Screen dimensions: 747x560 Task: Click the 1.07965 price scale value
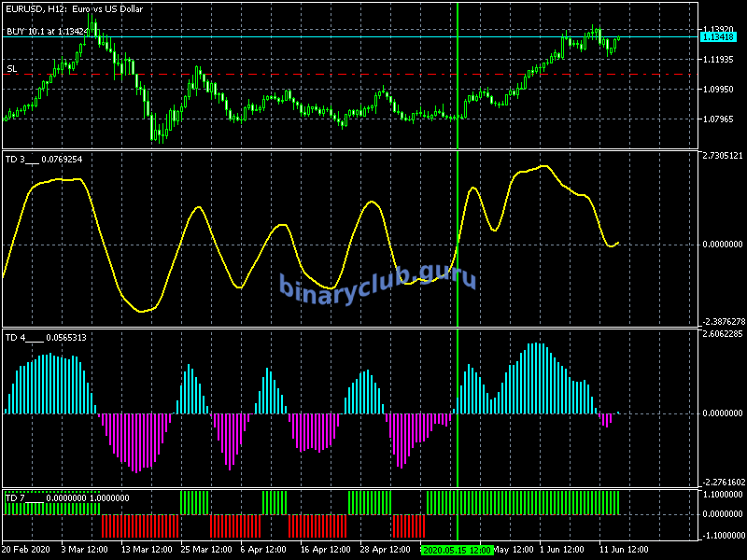click(720, 119)
